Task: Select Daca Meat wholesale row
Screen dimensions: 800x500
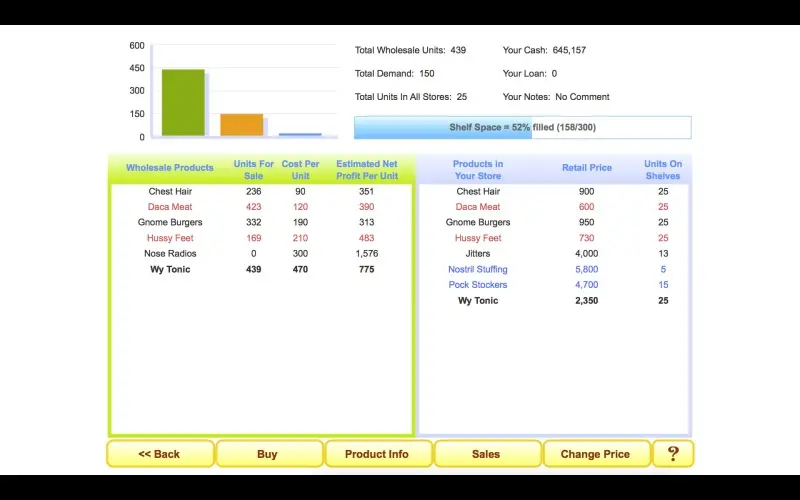Action: tap(170, 207)
